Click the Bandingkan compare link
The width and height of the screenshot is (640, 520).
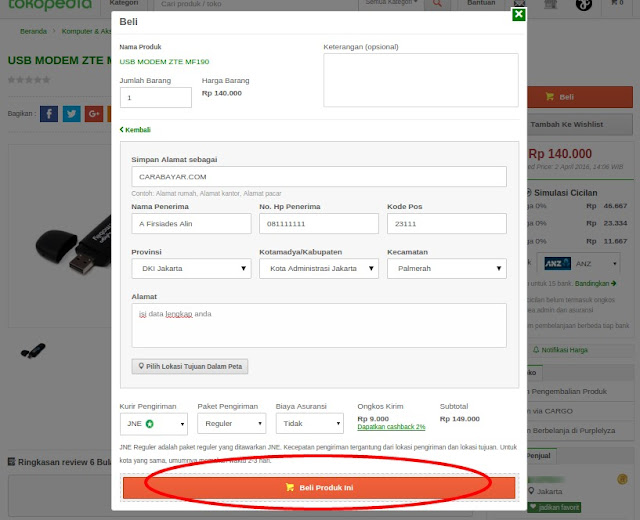coord(596,283)
